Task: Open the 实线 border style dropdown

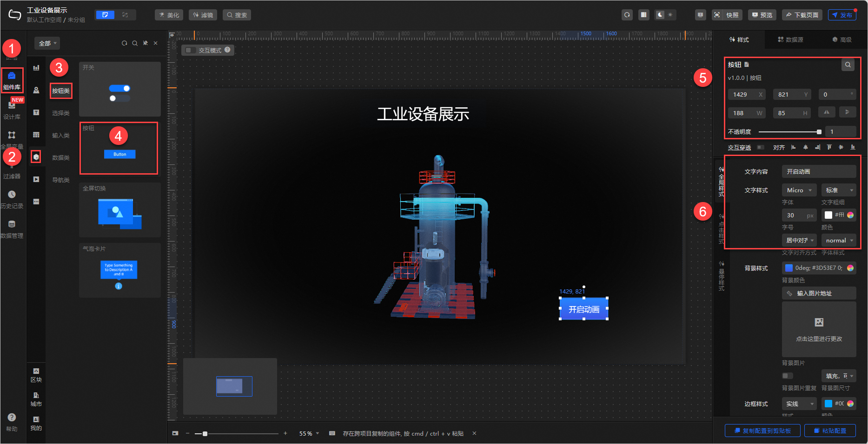Action: tap(799, 404)
